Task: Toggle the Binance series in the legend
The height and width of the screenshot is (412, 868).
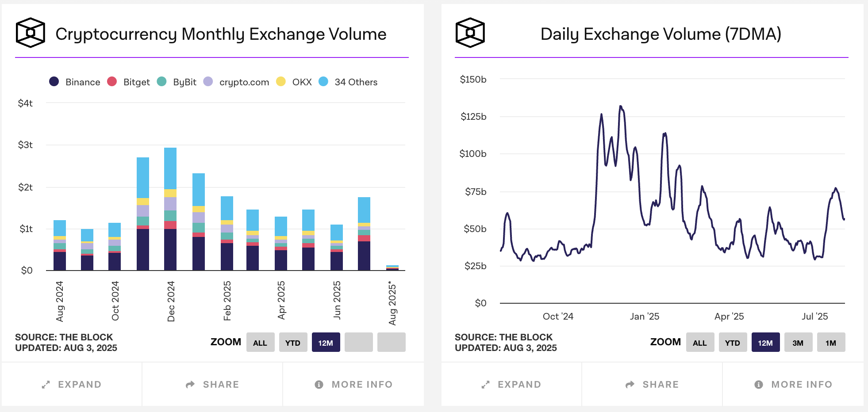Action: pyautogui.click(x=75, y=82)
